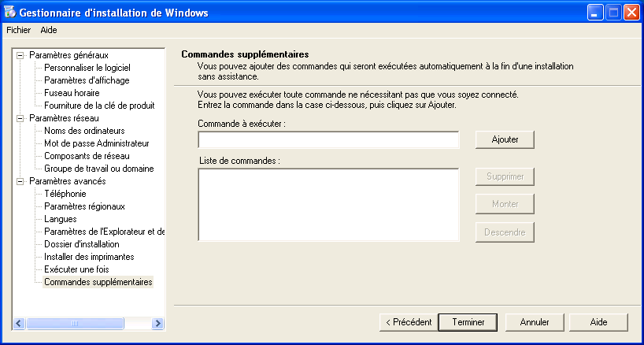Click the Supprimer button

pos(505,176)
